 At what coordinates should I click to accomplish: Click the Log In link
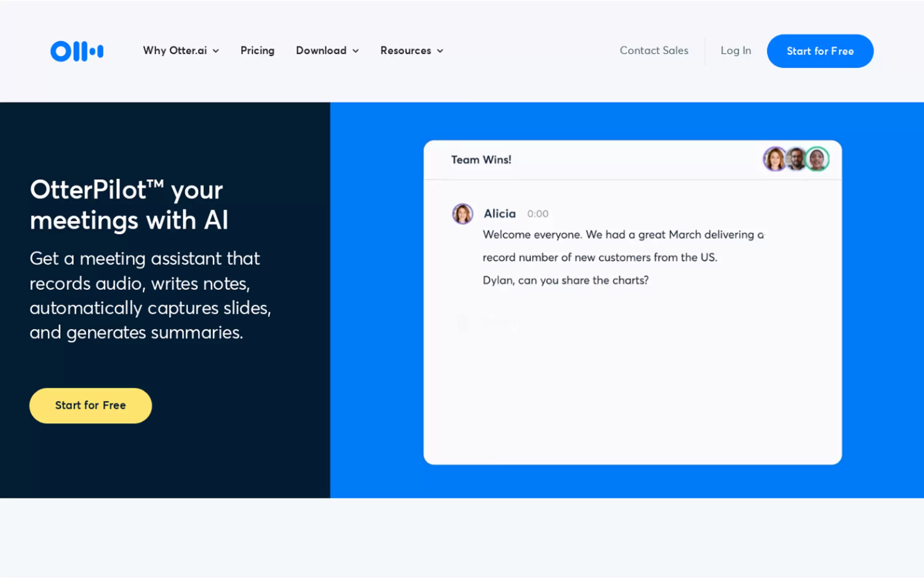pos(735,51)
